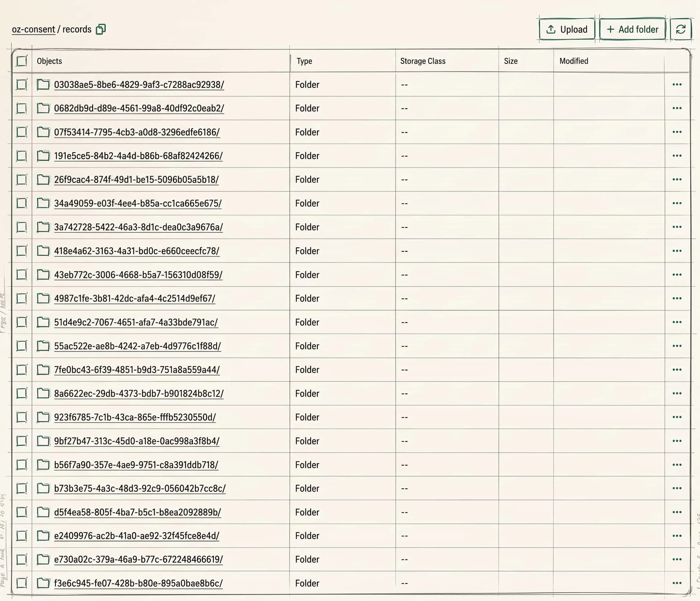This screenshot has width=700, height=601.
Task: Click the Folder type cell for d5f4ea58-805f-4ba7-b5c1-b8ea2092889b/
Action: pos(307,512)
